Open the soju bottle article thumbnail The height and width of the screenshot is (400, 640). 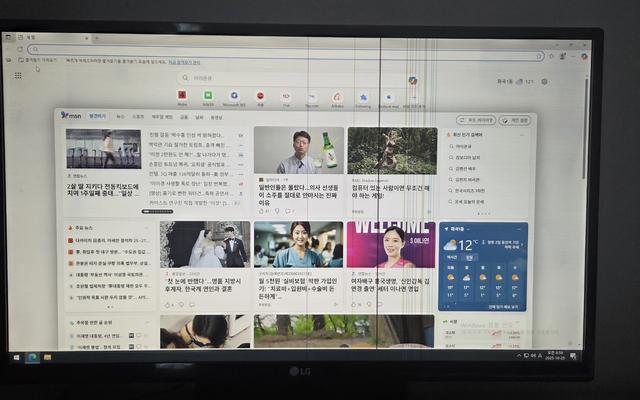coord(299,150)
